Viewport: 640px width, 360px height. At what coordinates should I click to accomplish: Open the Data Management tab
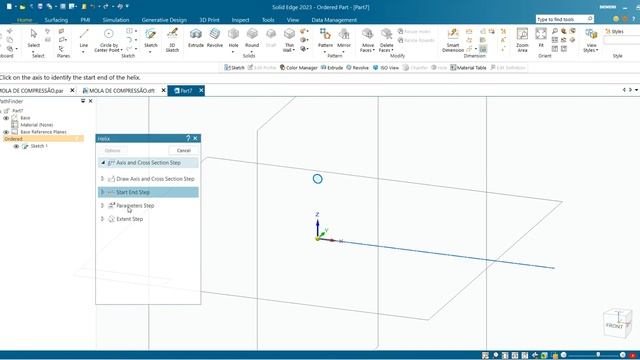(x=334, y=20)
